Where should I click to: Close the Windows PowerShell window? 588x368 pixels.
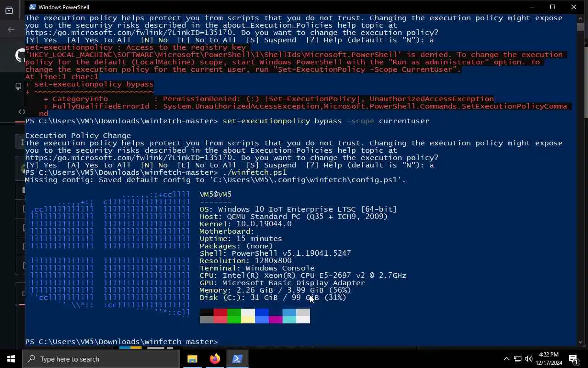tap(574, 7)
